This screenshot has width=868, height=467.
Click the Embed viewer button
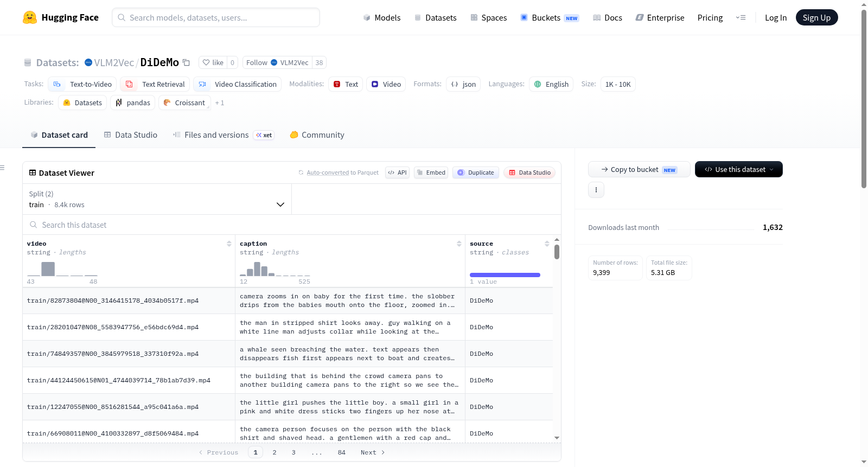point(431,172)
